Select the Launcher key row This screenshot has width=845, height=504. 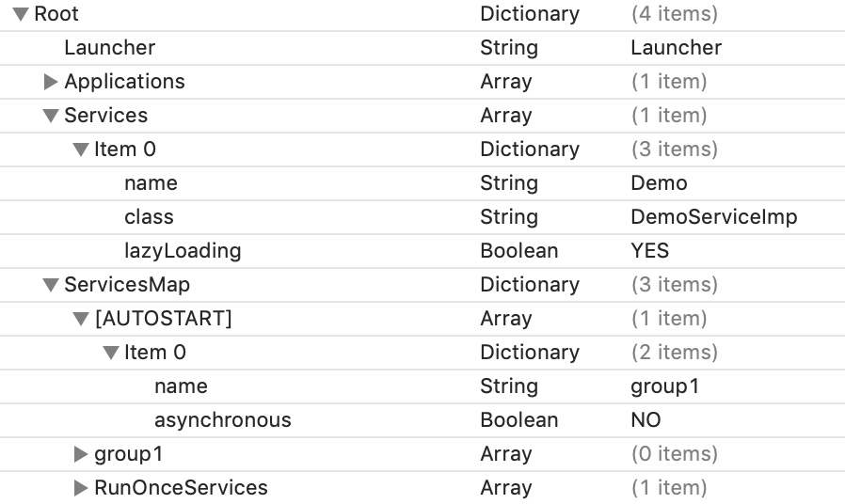pyautogui.click(x=422, y=48)
